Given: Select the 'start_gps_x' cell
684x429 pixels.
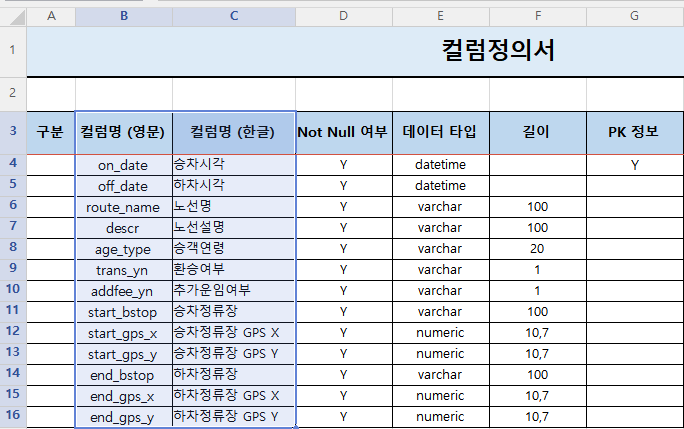Looking at the screenshot, I should point(124,333).
